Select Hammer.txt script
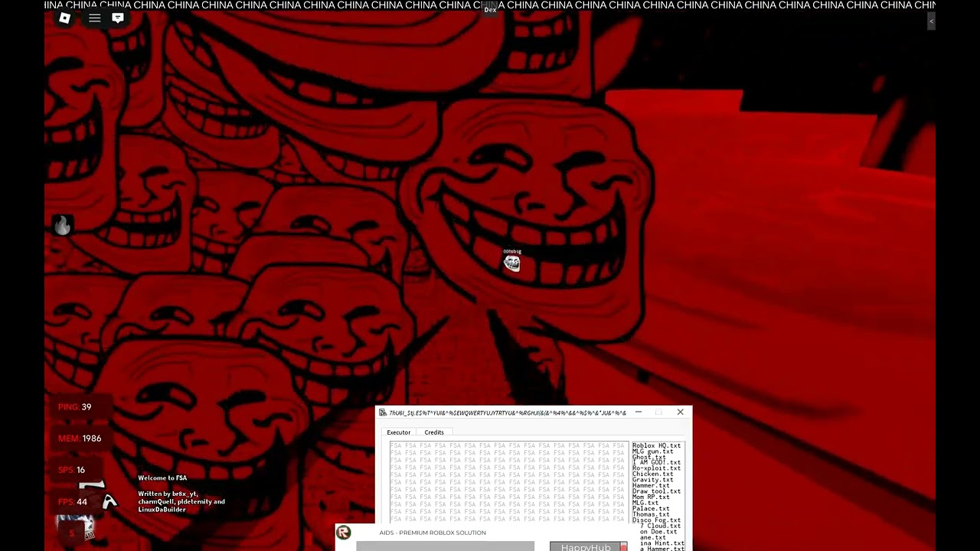 pos(651,486)
